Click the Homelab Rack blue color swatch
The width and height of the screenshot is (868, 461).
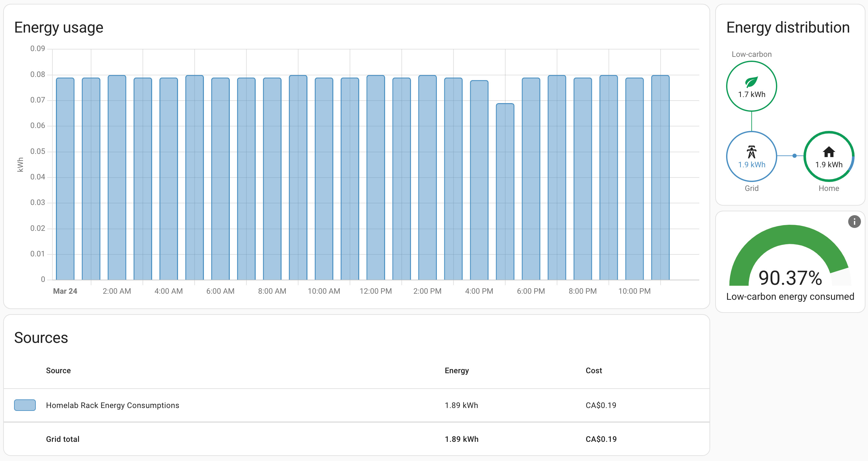[x=25, y=405]
